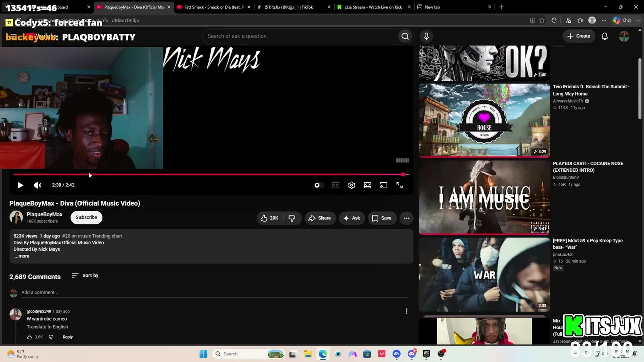The image size is (644, 362).
Task: Open PlaqueBoyMax channel name link
Action: click(45, 214)
